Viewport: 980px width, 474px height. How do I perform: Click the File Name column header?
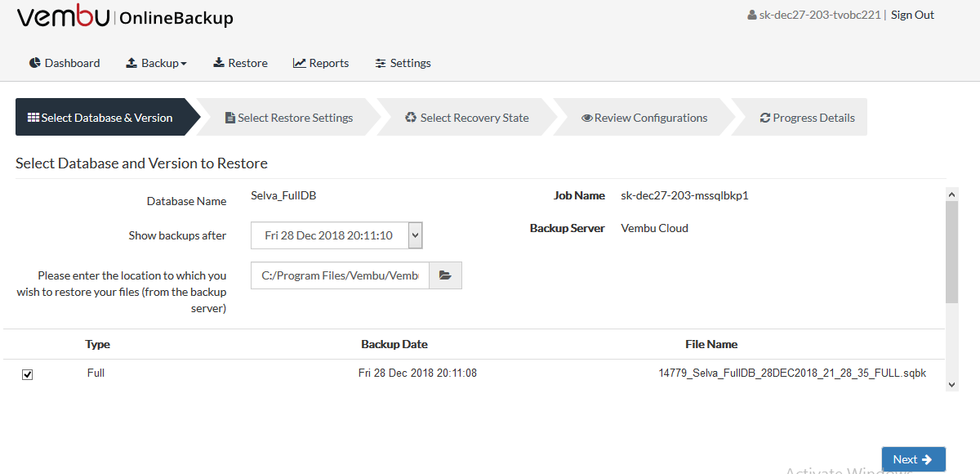[x=711, y=344]
